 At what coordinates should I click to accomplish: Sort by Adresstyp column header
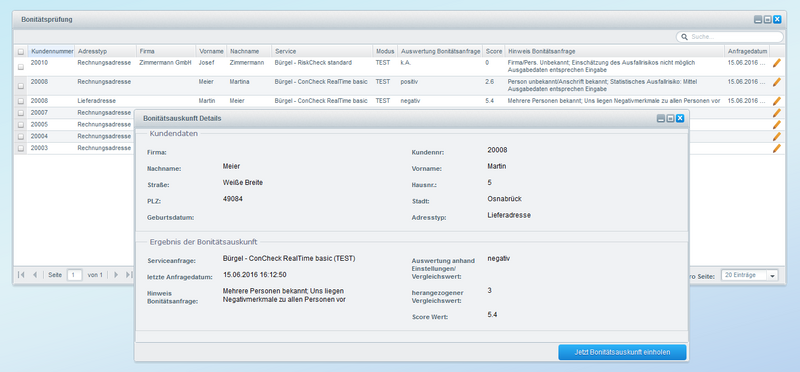[x=106, y=51]
